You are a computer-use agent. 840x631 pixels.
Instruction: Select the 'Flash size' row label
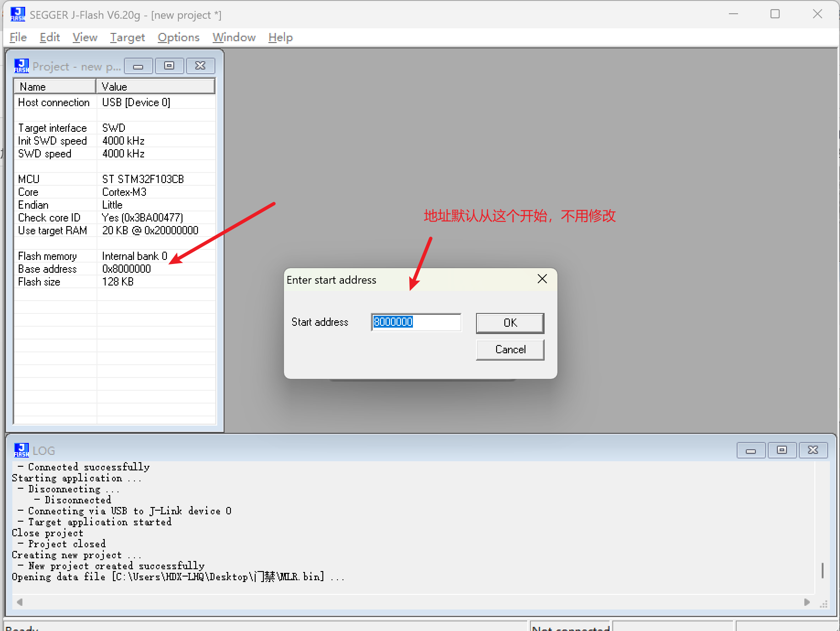pos(39,282)
